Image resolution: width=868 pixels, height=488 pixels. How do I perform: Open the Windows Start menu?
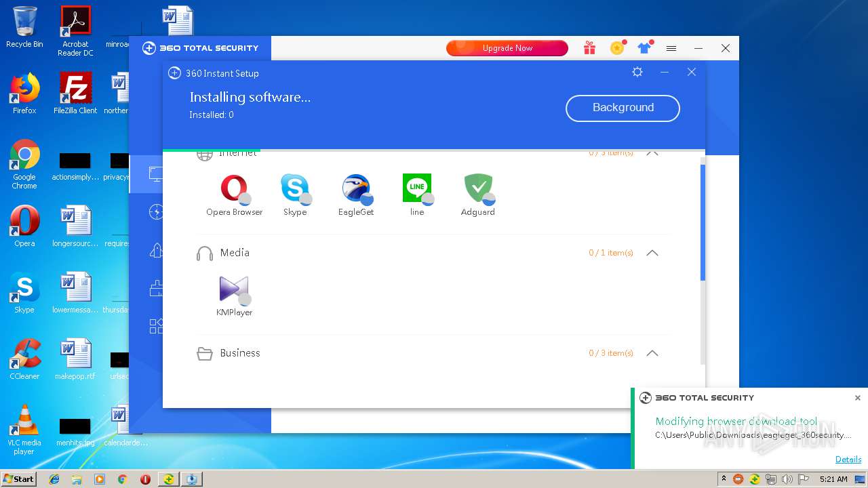tap(19, 479)
